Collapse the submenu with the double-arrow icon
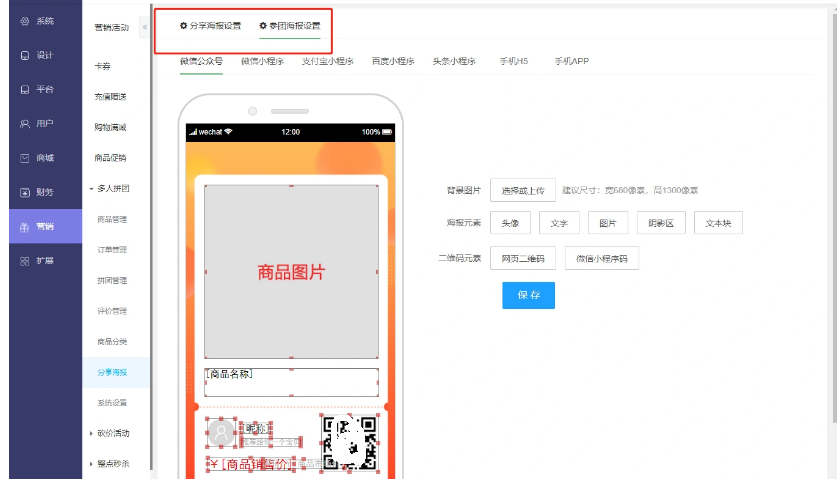The image size is (837, 479). (145, 25)
